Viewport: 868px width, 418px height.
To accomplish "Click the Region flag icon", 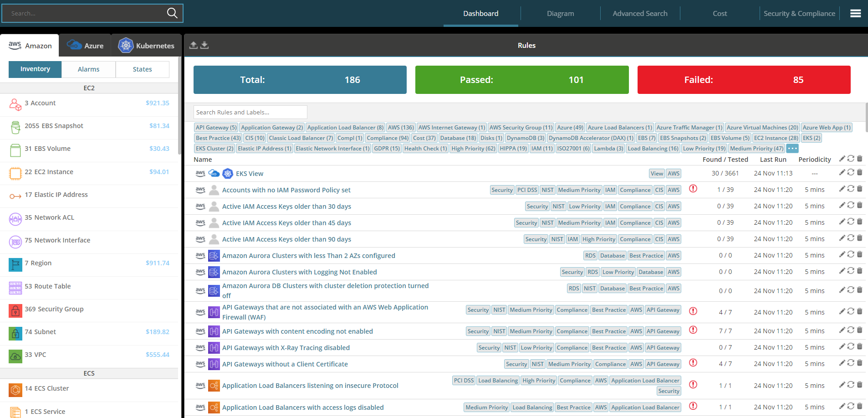I will (x=15, y=264).
